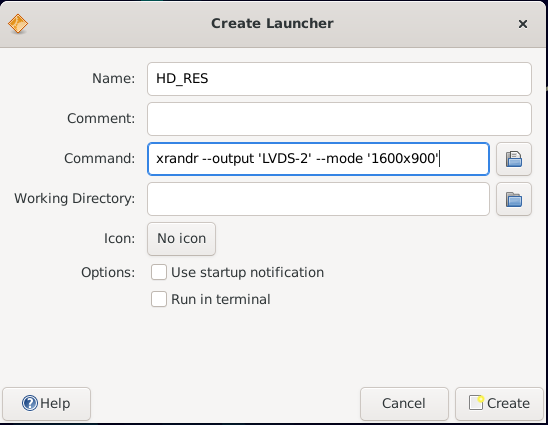Click the "Use startup notification" label text
Viewport: 548px width, 425px height.
(247, 272)
